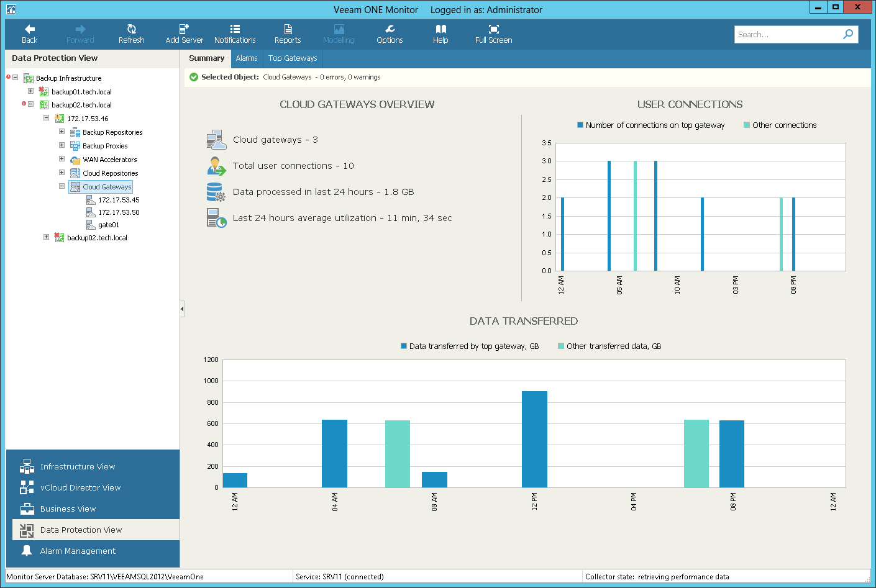
Task: Click the vCloud Director View icon
Action: pyautogui.click(x=27, y=487)
